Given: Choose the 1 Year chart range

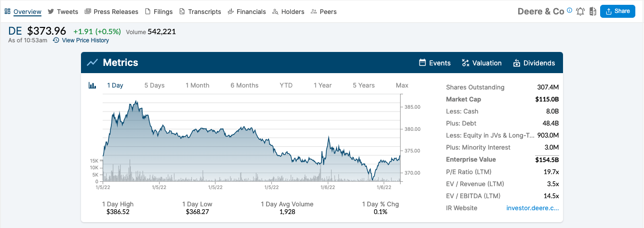Looking at the screenshot, I should click(322, 86).
